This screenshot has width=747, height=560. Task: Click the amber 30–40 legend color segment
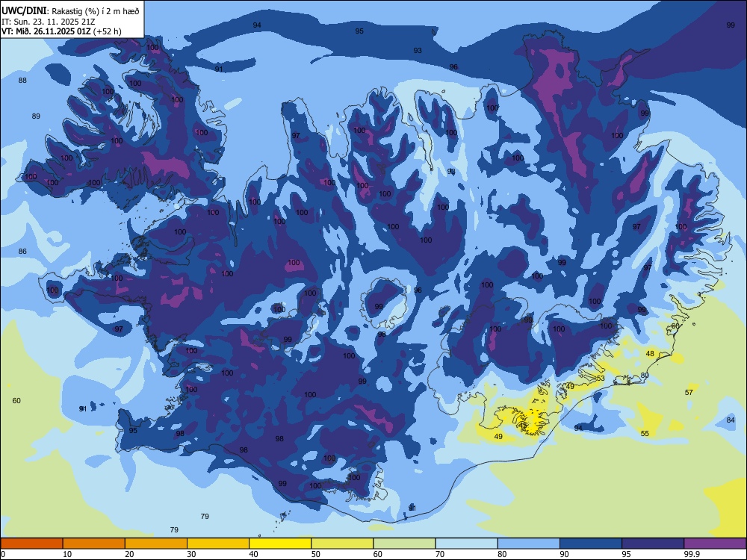(x=218, y=544)
